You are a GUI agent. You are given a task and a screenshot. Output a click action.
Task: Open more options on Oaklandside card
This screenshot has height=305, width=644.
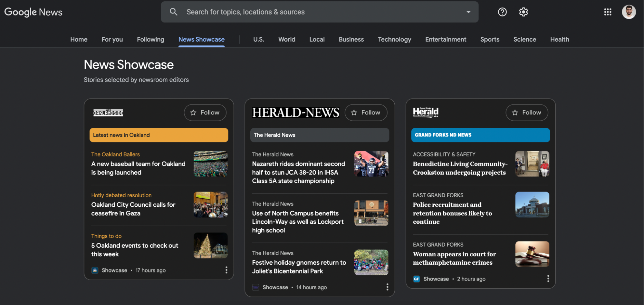click(226, 270)
